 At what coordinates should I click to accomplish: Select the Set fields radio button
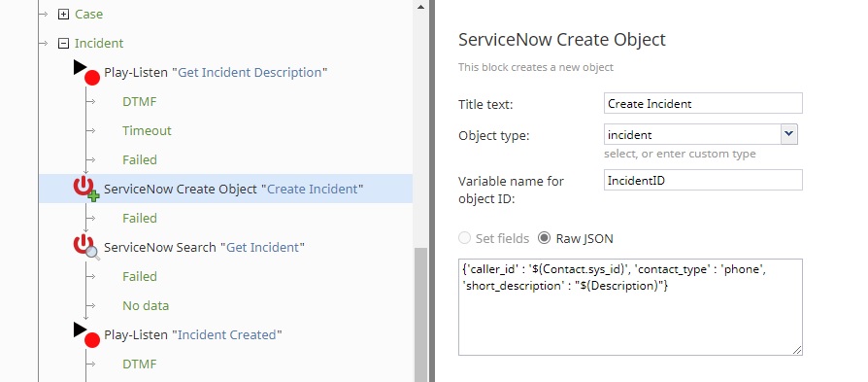click(x=464, y=238)
